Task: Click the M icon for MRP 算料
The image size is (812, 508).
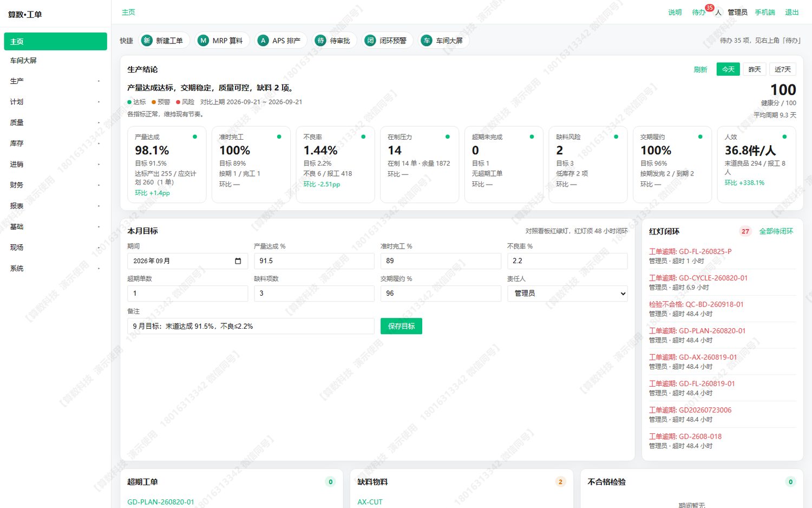Action: (203, 41)
